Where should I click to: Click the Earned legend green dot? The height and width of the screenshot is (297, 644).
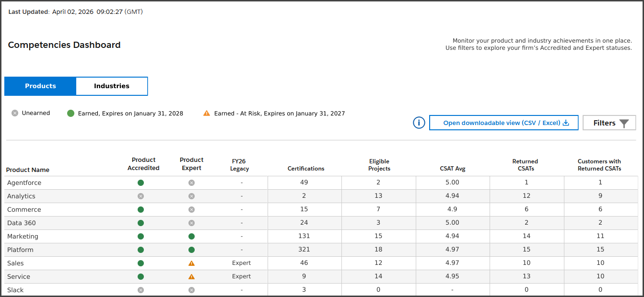pos(70,114)
